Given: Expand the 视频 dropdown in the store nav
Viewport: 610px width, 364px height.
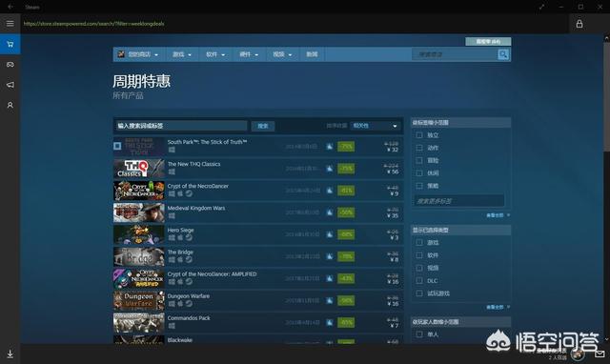Looking at the screenshot, I should [282, 54].
